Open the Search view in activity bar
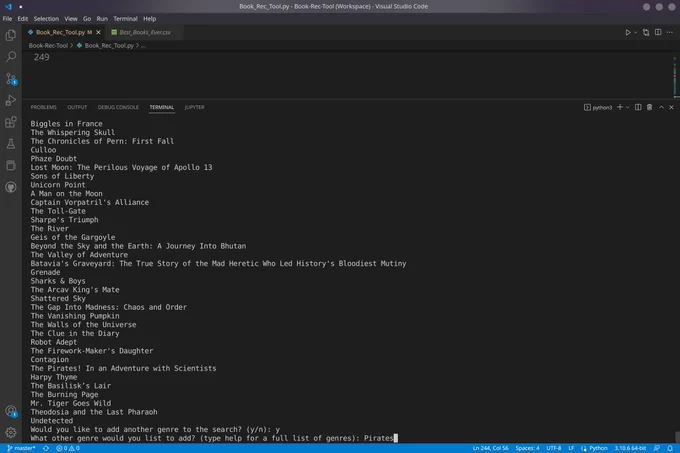Viewport: 680px width, 453px height. coord(11,57)
